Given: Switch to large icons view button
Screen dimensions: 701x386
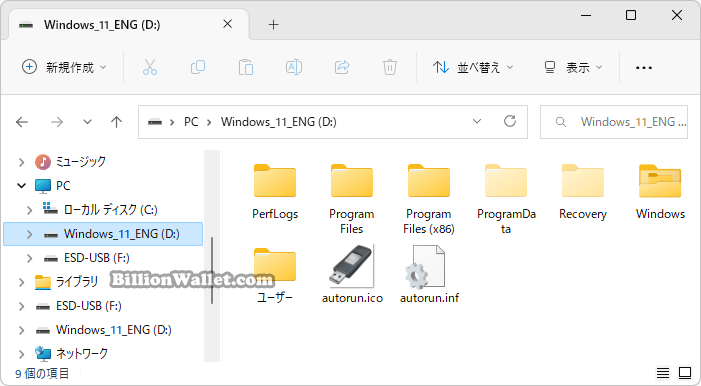Looking at the screenshot, I should pos(685,373).
